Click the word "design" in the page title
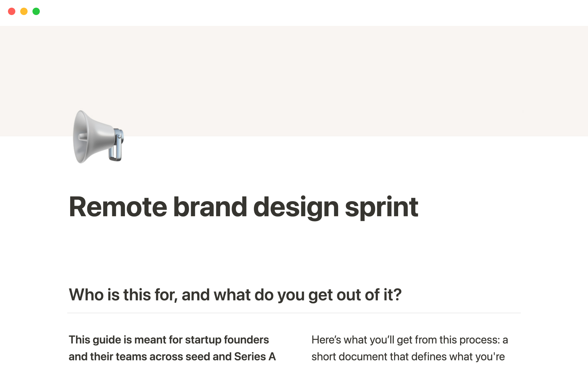588x368 pixels. (296, 207)
